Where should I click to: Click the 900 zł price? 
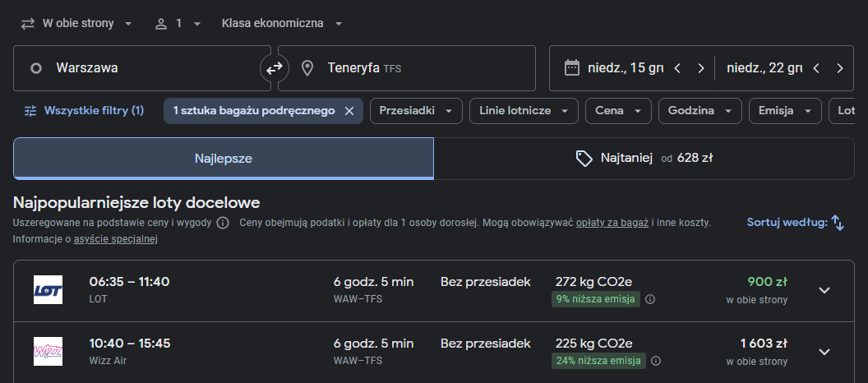tap(767, 282)
